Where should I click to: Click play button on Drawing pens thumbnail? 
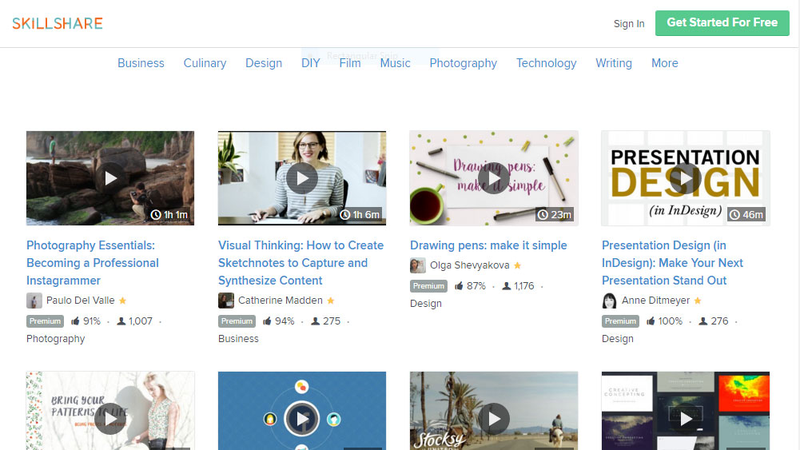pos(494,178)
